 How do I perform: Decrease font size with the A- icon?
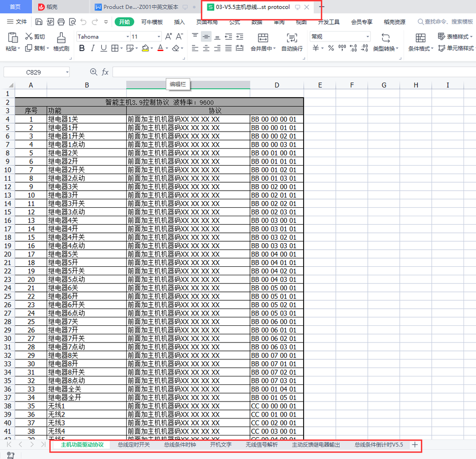point(179,37)
